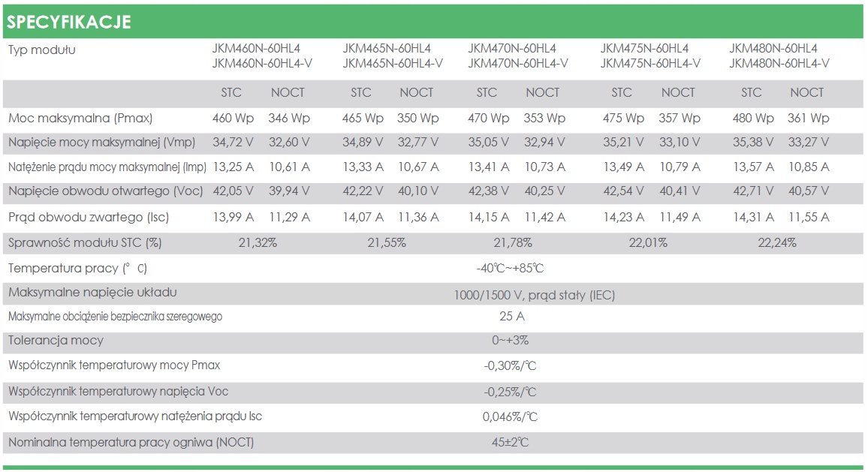
Task: Select Sprawność modułu STC (%) label
Action: click(x=85, y=242)
